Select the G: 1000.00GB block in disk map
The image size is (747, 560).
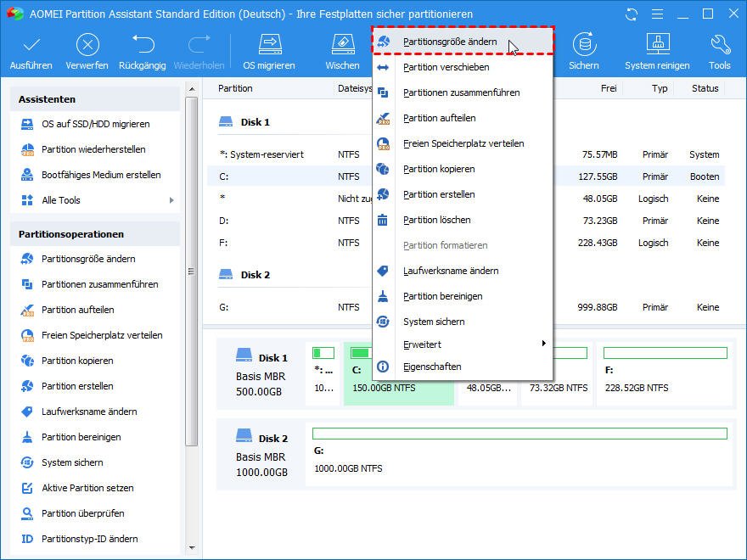(x=520, y=454)
